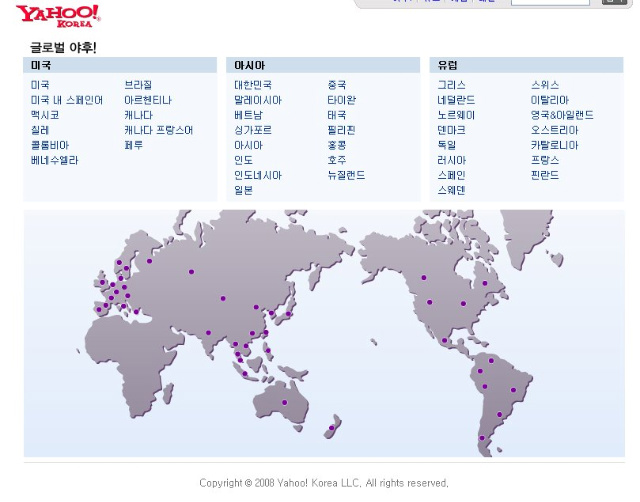Open the 멕시코 link
The height and width of the screenshot is (502, 640).
[x=45, y=115]
